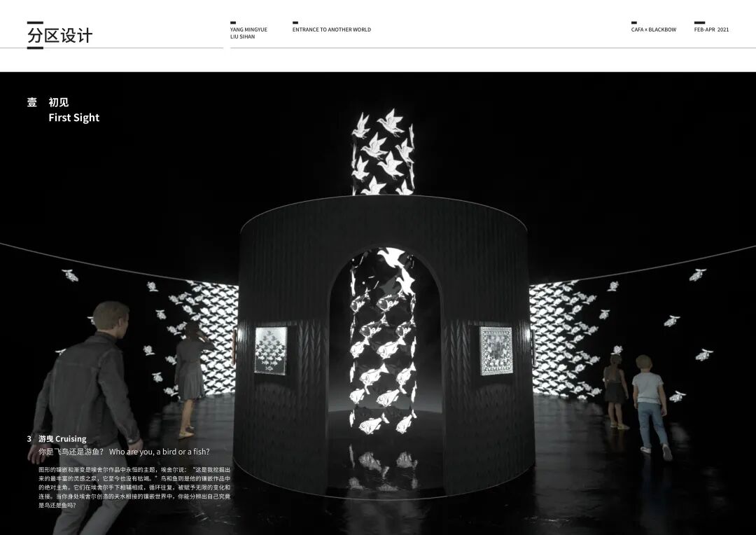This screenshot has height=535, width=756.
Task: Click the framed artwork left of the archway
Action: click(270, 351)
